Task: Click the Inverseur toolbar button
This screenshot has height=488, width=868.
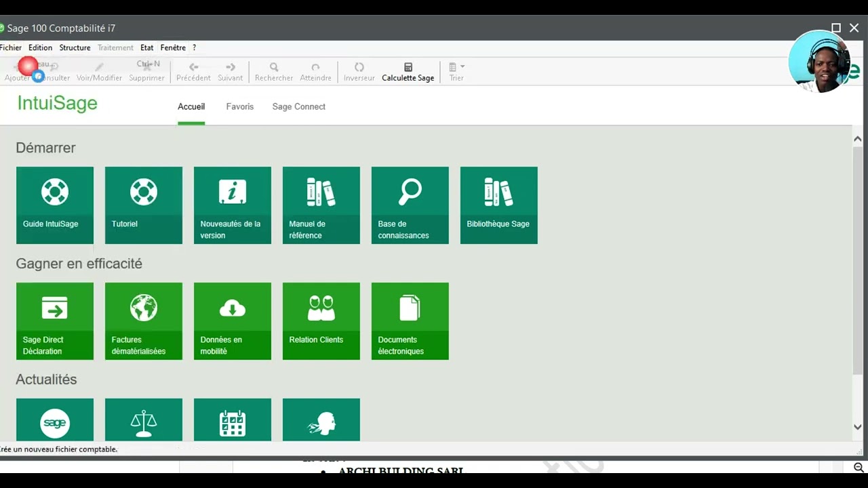Action: pyautogui.click(x=359, y=72)
